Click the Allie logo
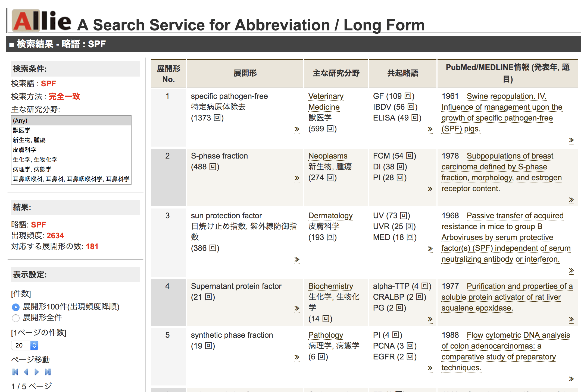The width and height of the screenshot is (587, 392). (41, 21)
